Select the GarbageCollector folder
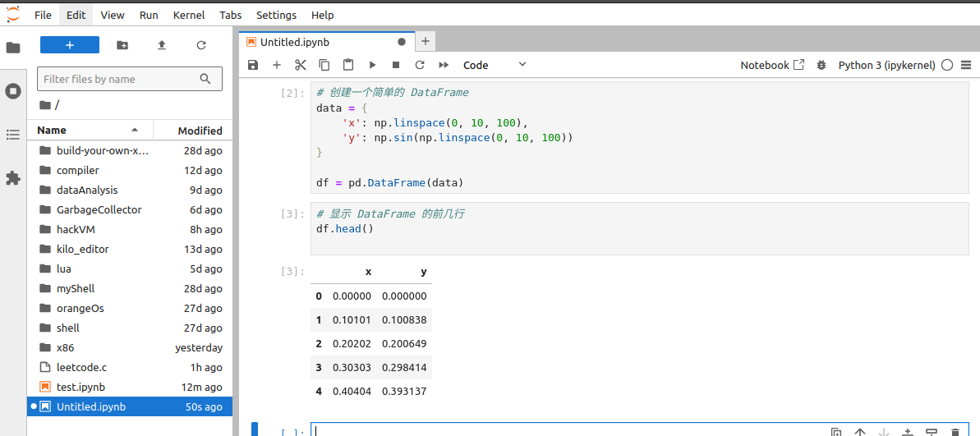980x436 pixels. [130, 210]
